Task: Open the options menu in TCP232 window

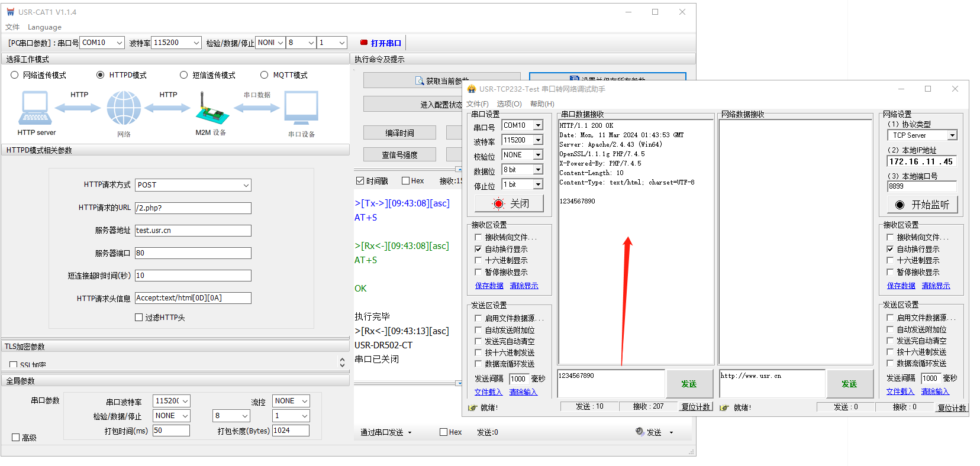Action: (x=509, y=104)
